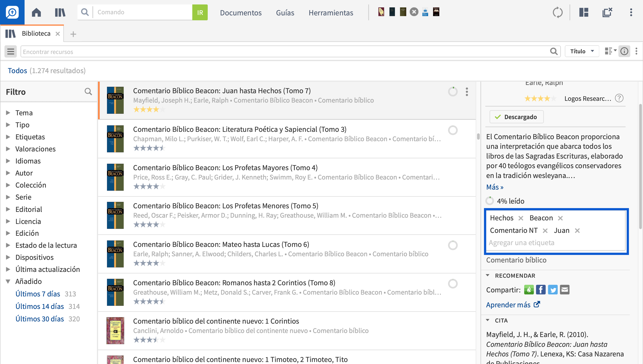Open the first book shortcut in shortcut bar

coord(381,12)
